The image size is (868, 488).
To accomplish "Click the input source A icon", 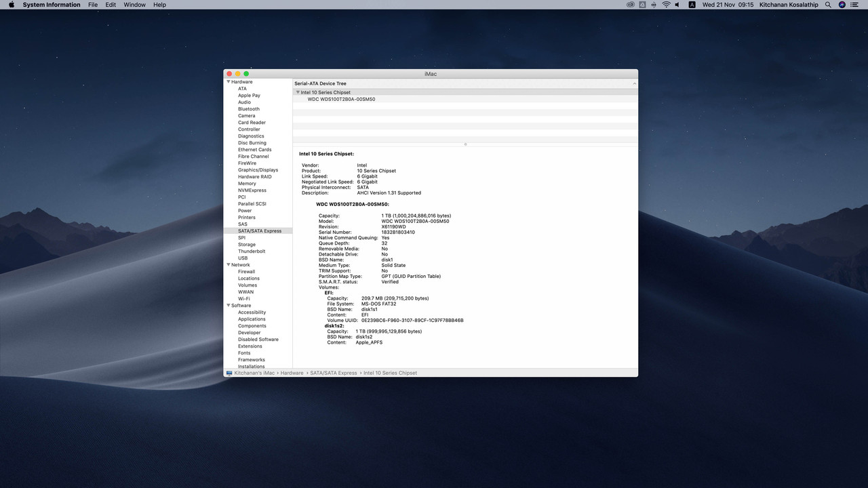I will (x=692, y=5).
